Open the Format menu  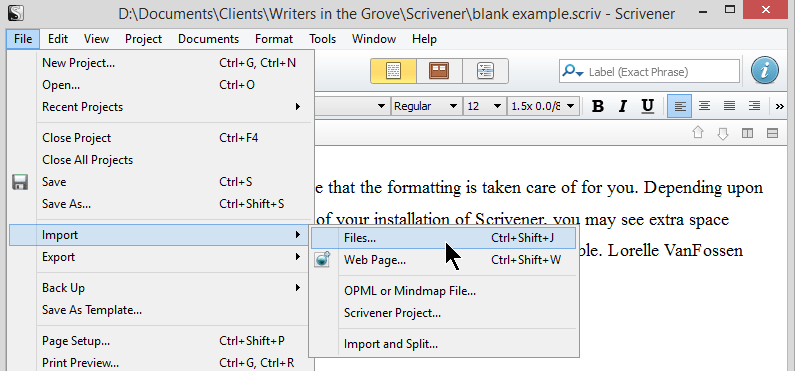click(x=274, y=39)
